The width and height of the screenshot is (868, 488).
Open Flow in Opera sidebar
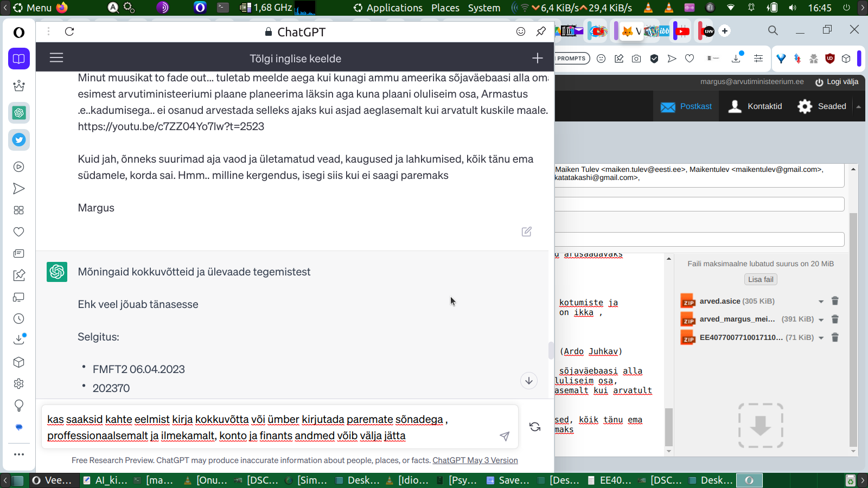pyautogui.click(x=19, y=189)
